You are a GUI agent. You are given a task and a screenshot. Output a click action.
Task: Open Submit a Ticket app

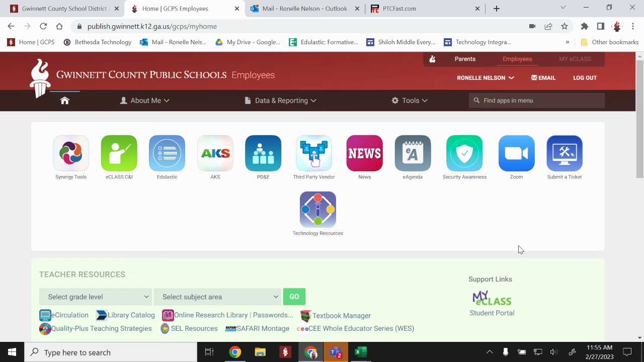565,153
